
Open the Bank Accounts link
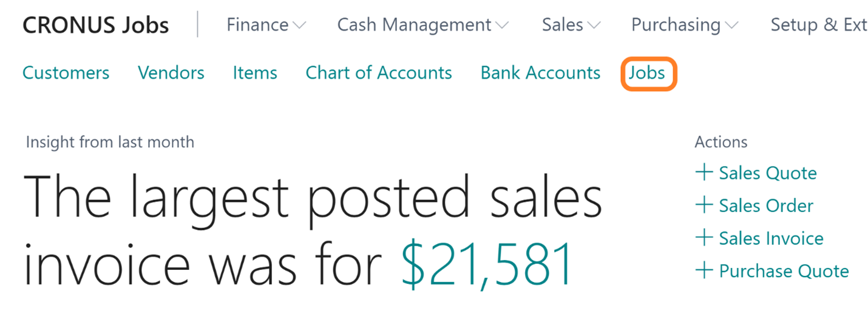point(540,73)
